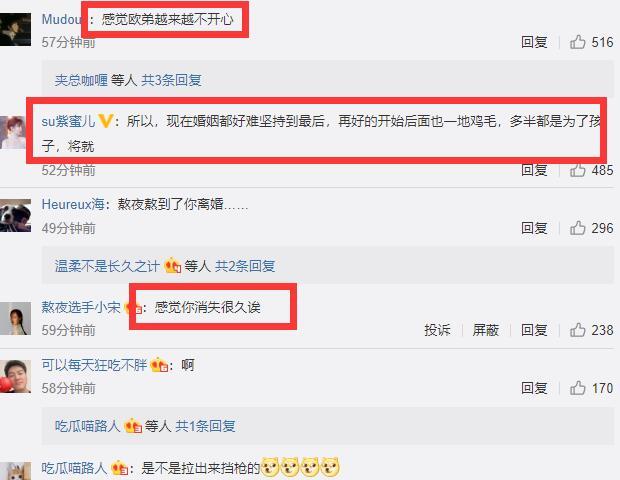Reply to Mudou's comment
This screenshot has width=620, height=480.
point(534,42)
